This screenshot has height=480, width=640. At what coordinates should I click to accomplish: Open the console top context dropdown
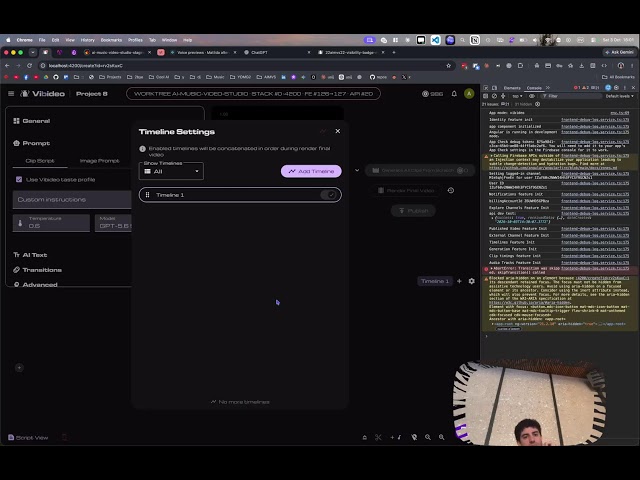coord(517,96)
